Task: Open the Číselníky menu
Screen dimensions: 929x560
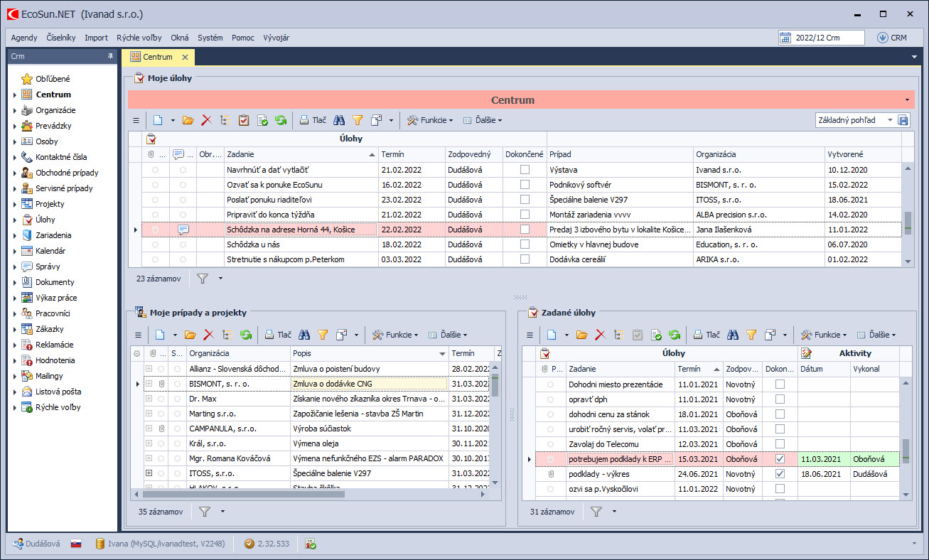Action: (x=61, y=38)
